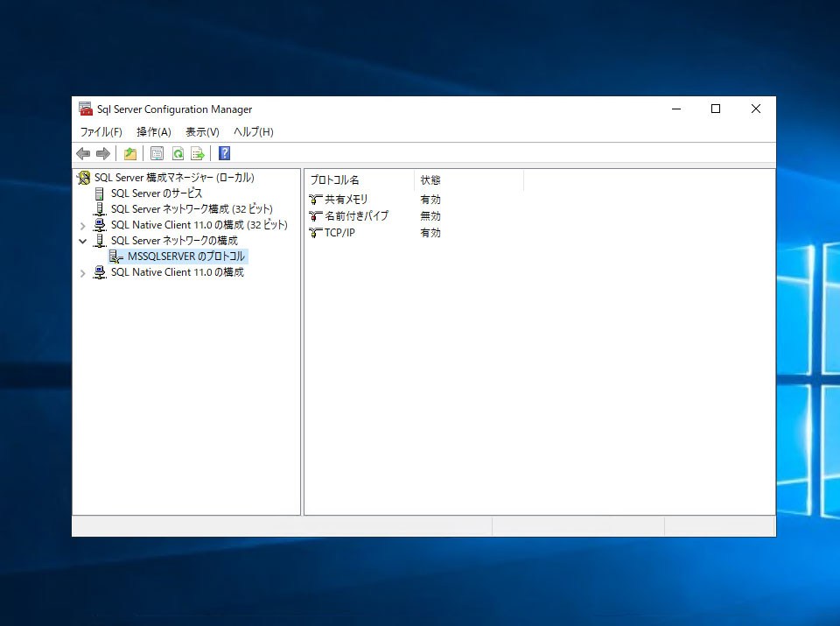Open the ファイル(F) menu
Screen dimensions: 840x626
coord(101,132)
